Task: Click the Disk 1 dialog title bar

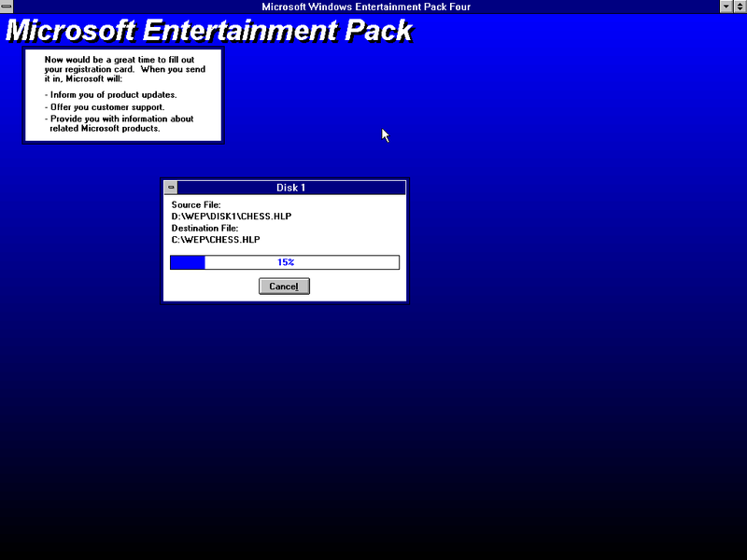Action: coord(291,188)
